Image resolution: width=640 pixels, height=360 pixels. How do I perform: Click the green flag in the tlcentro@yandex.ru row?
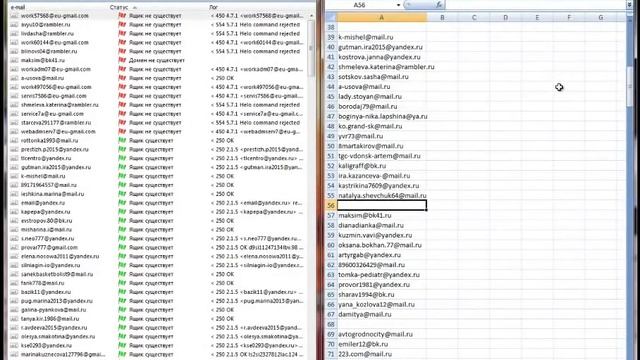coord(122,158)
